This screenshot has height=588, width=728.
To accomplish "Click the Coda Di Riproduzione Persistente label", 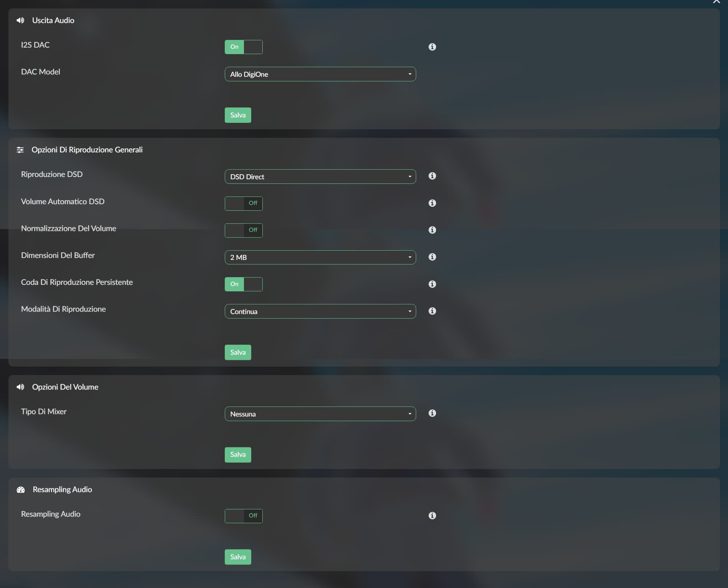I will (x=77, y=282).
